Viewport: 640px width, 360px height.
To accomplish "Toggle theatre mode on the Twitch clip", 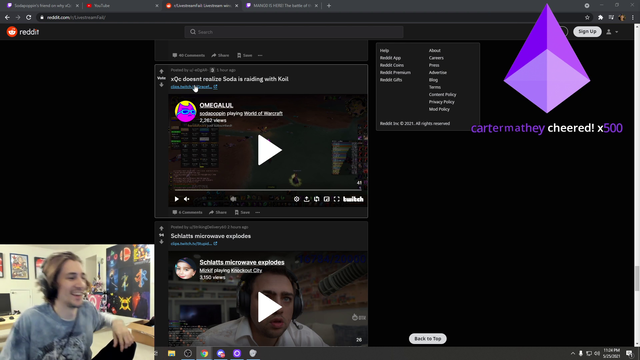I will 327,199.
